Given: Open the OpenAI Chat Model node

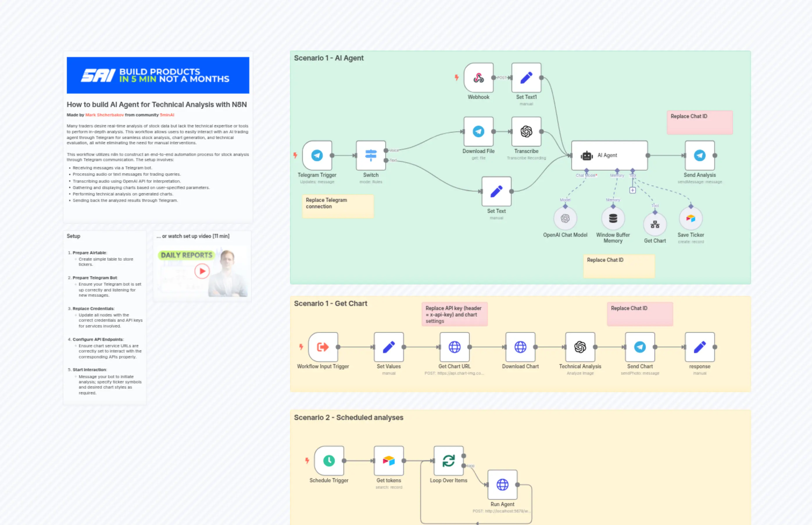Looking at the screenshot, I should click(565, 218).
